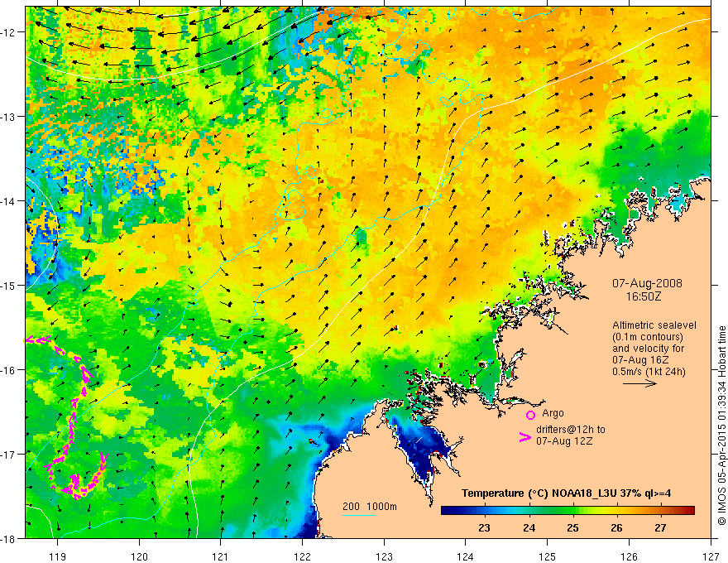Image resolution: width=728 pixels, height=563 pixels.
Task: Click the '0.5m/s (1kt 24h)' label
Action: (x=649, y=371)
